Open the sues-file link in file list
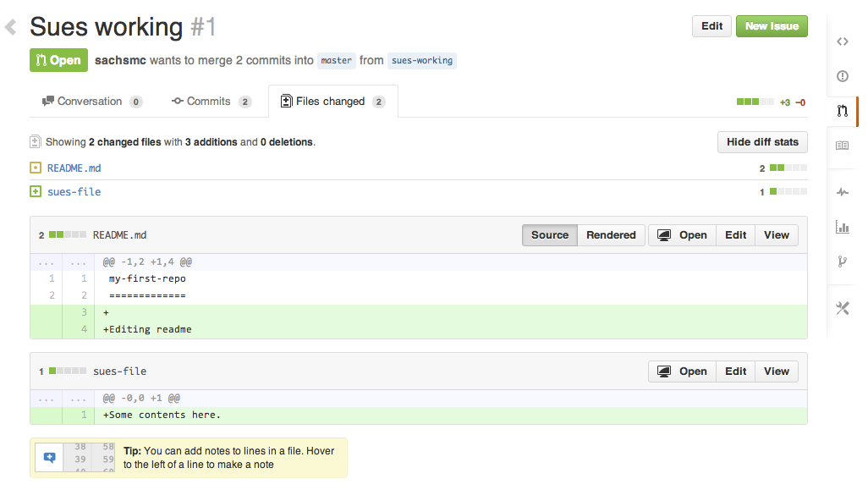 pos(74,192)
